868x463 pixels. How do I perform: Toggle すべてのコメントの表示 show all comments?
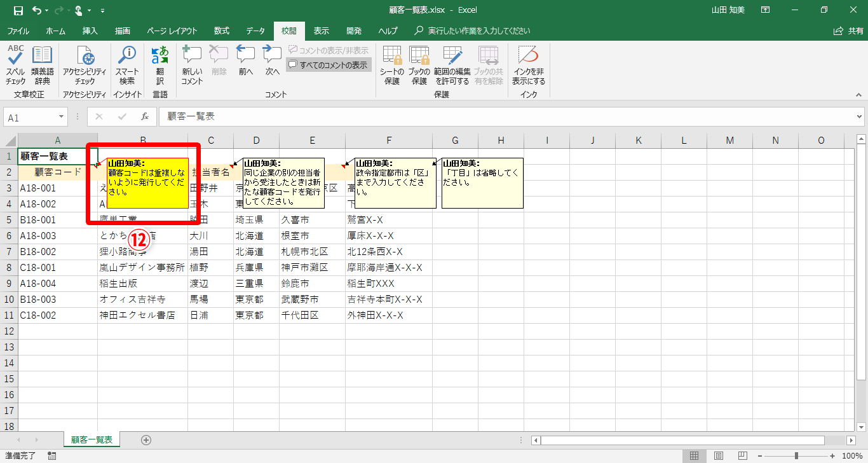(x=329, y=65)
